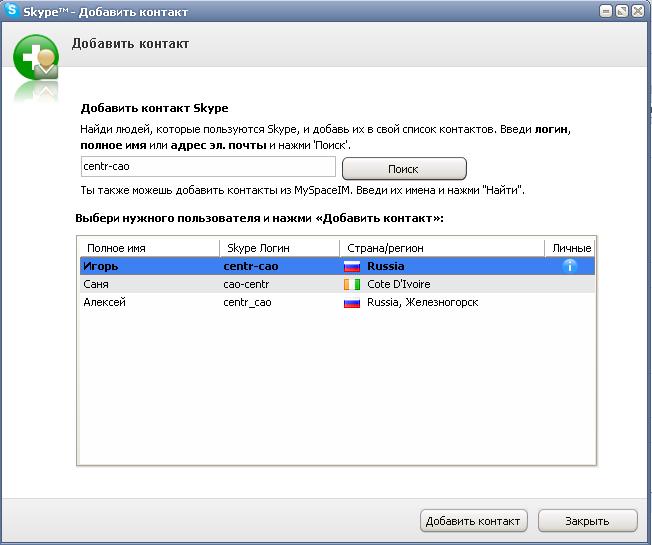This screenshot has height=545, width=652.
Task: Minimize the Skype add contact window
Action: pyautogui.click(x=606, y=11)
